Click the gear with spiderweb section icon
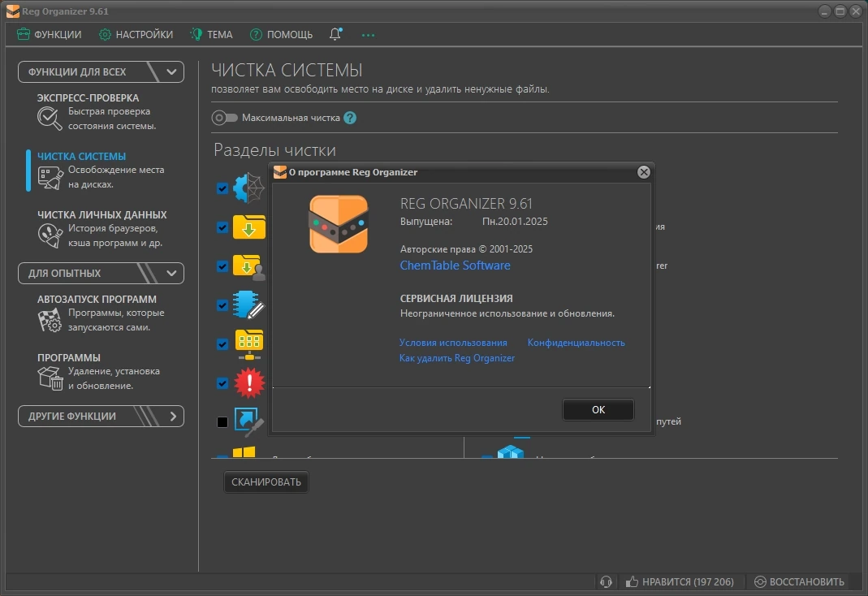The width and height of the screenshot is (868, 596). coord(248,188)
